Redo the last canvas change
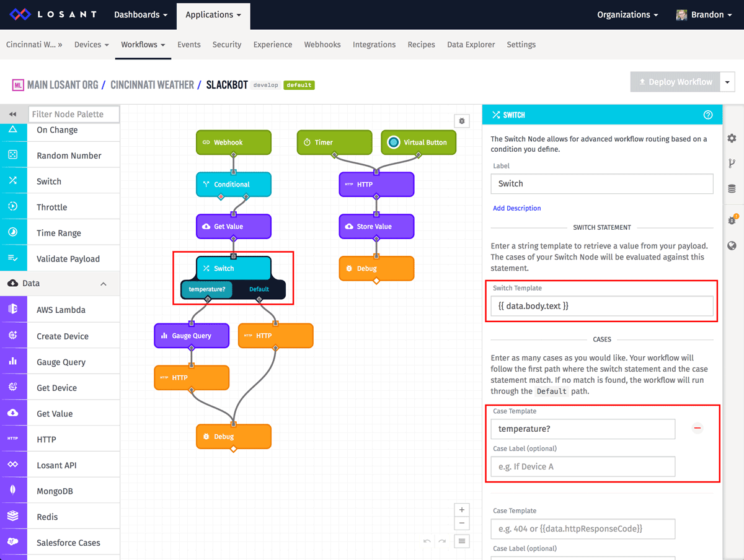Screen dimensions: 744x560 (442, 541)
